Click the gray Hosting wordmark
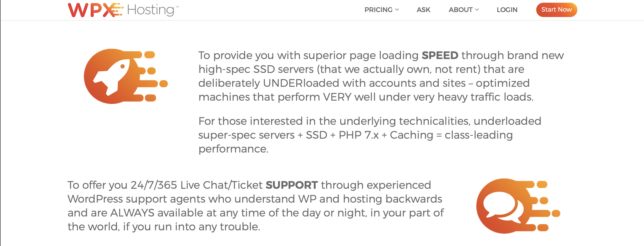 click(x=150, y=10)
